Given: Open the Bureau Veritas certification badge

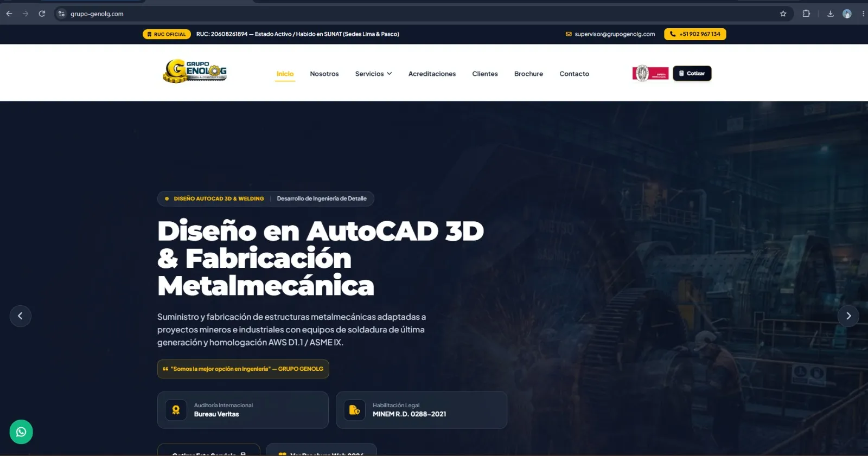Looking at the screenshot, I should [650, 73].
